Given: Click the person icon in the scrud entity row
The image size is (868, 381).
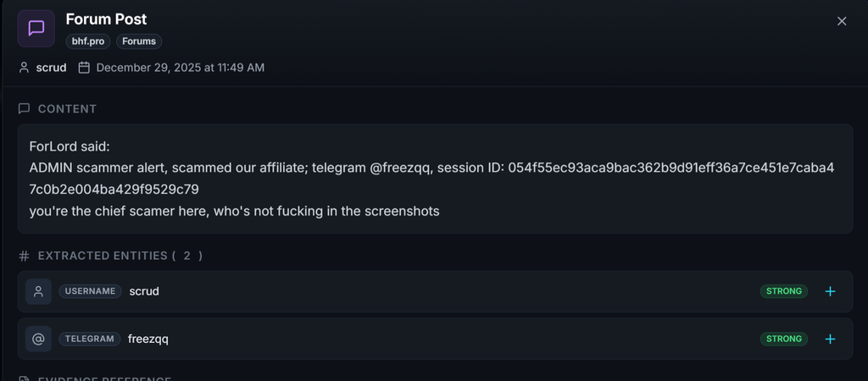Looking at the screenshot, I should click(x=38, y=291).
